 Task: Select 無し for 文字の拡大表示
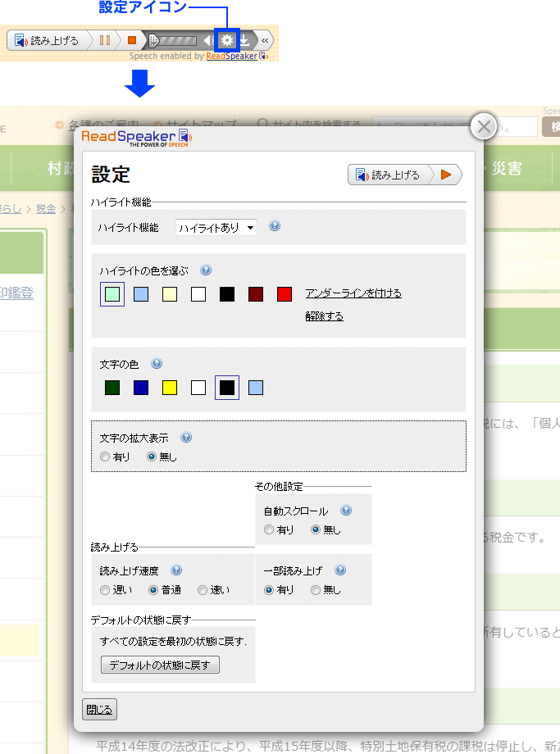(x=152, y=456)
